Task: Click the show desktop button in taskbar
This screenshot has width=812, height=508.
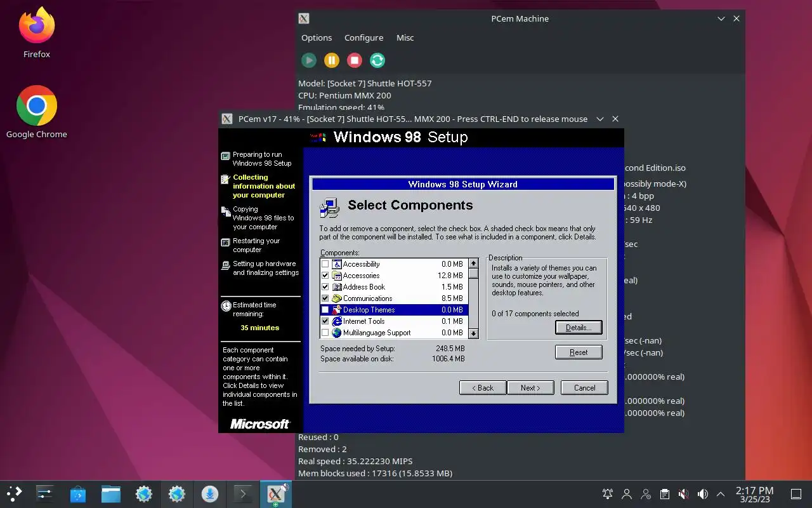Action: [796, 494]
